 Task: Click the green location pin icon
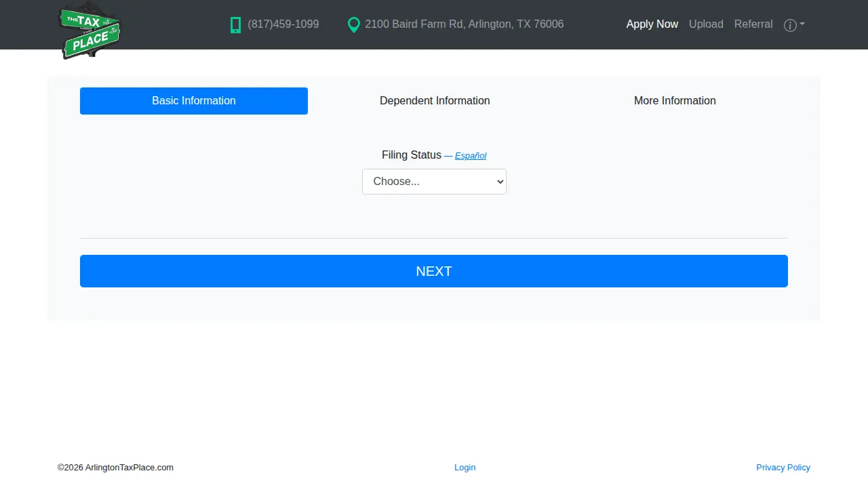[x=353, y=25]
